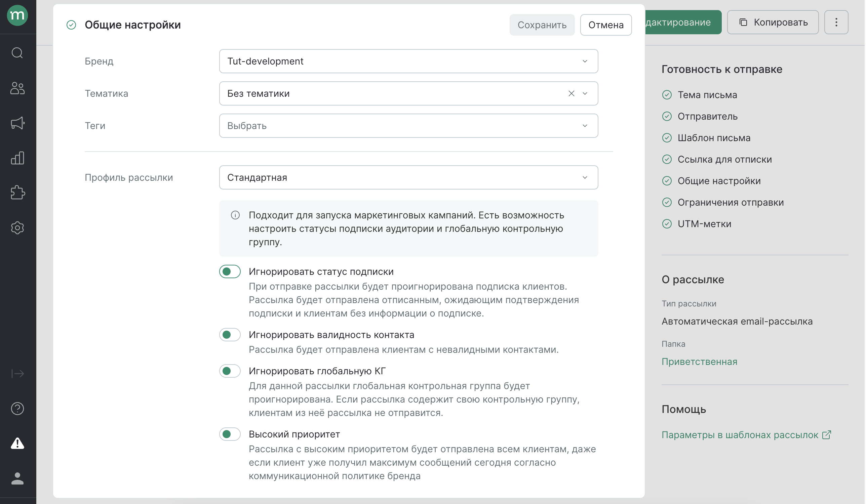This screenshot has width=866, height=504.
Task: Click green check icon beside Общие настройки title
Action: [x=71, y=25]
